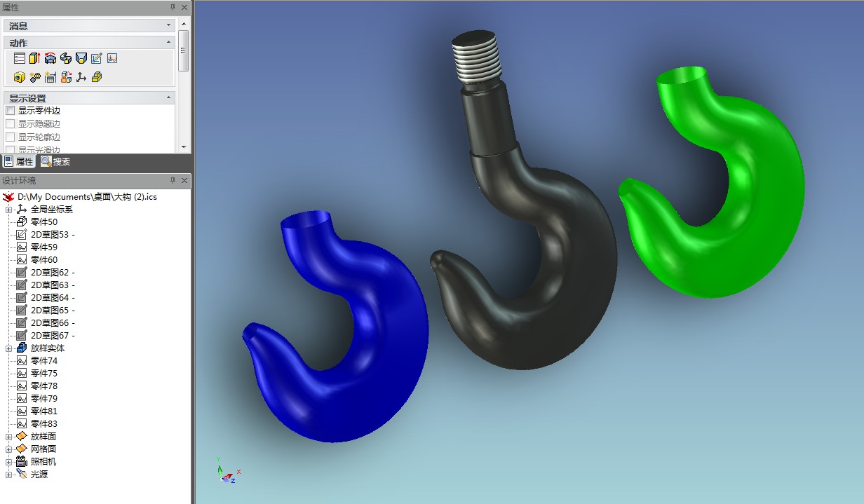This screenshot has height=504, width=864.
Task: Click the coordinate axes icon in 动作
Action: (81, 77)
